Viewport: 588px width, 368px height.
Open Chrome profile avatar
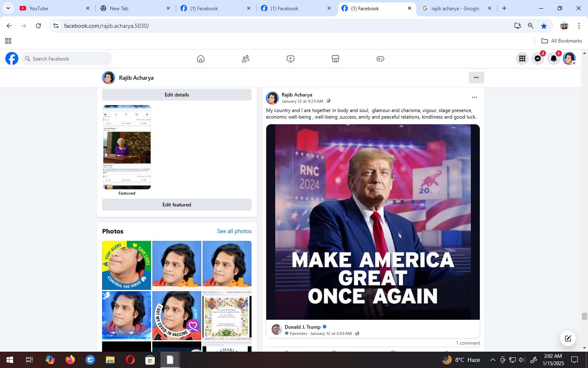(564, 26)
